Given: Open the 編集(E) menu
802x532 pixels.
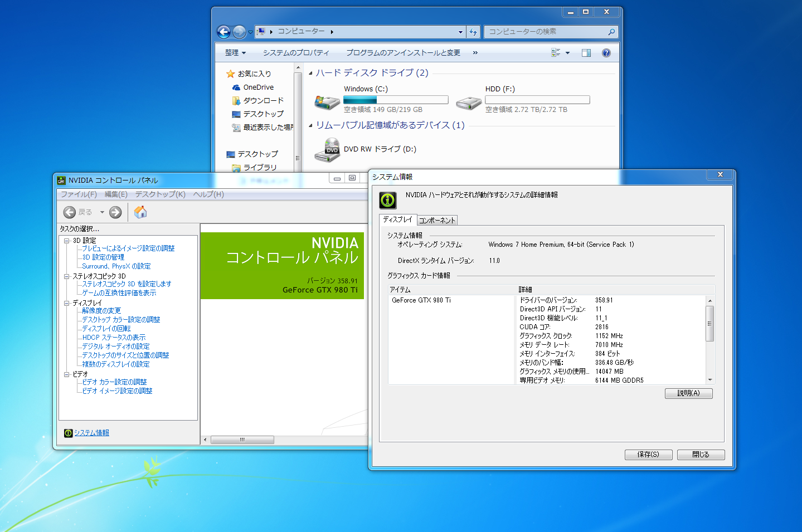Looking at the screenshot, I should [116, 194].
